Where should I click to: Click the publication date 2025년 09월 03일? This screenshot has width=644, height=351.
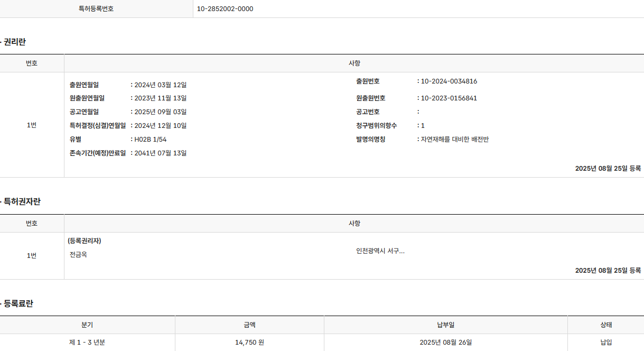pos(161,112)
